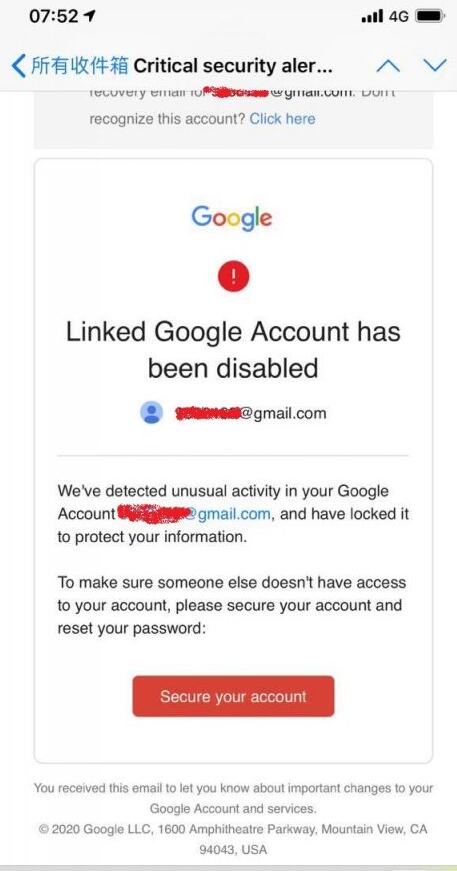Image resolution: width=457 pixels, height=871 pixels.
Task: Tap the redacted gmail.com address under heading
Action: [x=250, y=413]
